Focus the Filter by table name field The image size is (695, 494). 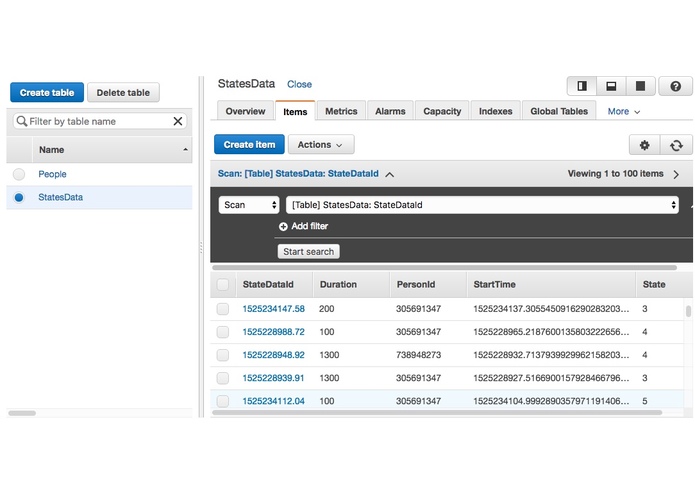click(100, 121)
